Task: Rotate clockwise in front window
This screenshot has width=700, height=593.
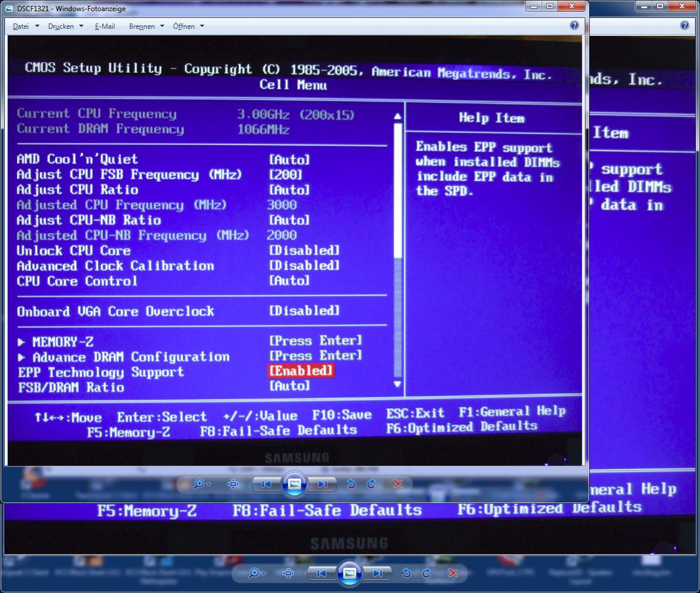Action: (x=371, y=484)
